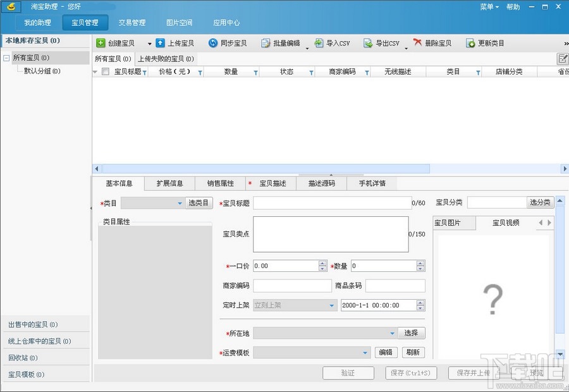The image size is (569, 392).
Task: Open the 批量编辑 dropdown arrow
Action: click(x=307, y=48)
